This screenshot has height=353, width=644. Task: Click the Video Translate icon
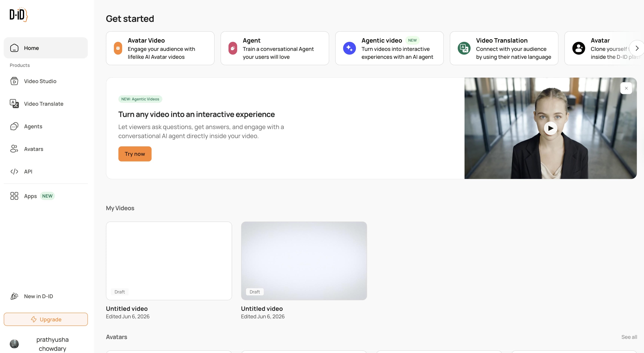pyautogui.click(x=14, y=104)
